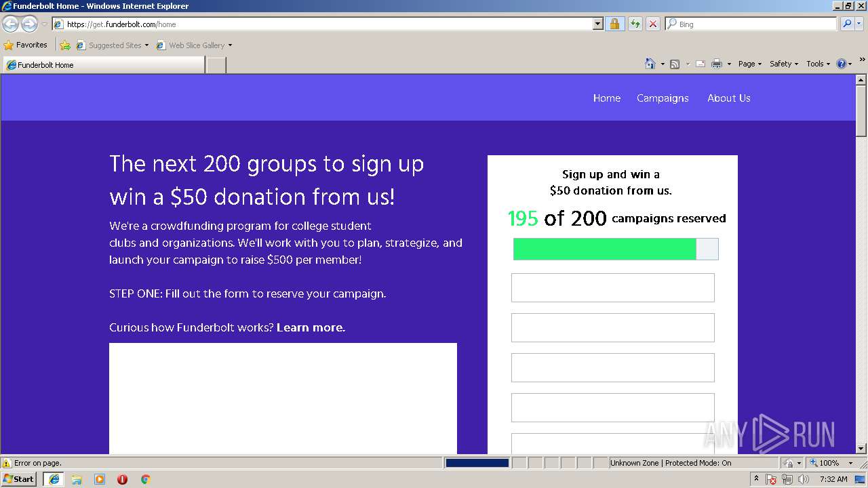Viewport: 868px width, 488px height.
Task: Click the 7:32 AM clock
Action: [833, 479]
